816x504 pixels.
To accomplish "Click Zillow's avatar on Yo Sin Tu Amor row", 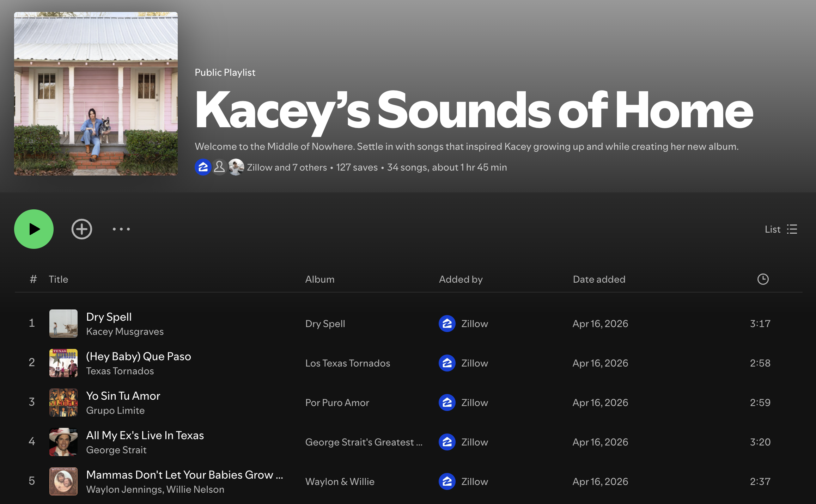I will (447, 402).
